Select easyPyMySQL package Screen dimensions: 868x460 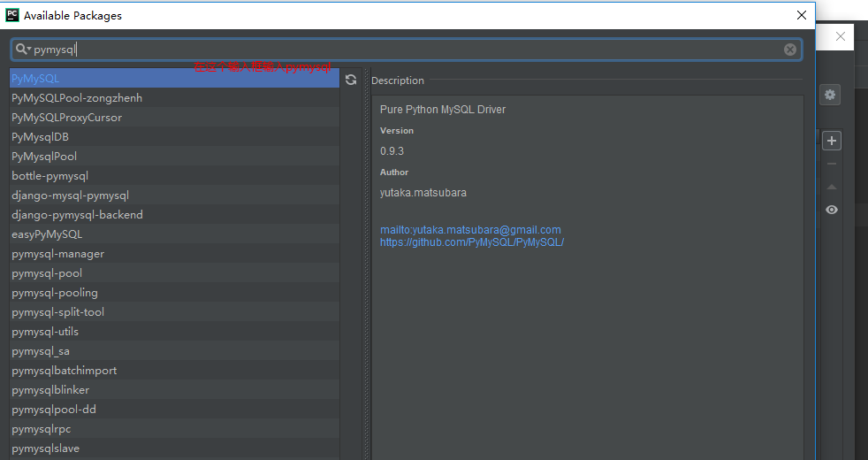click(x=174, y=234)
